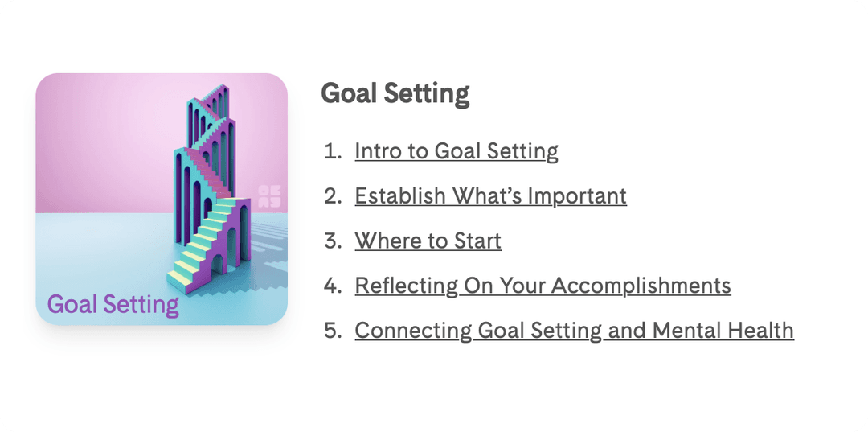Click the small logo watermark on the thumbnail

[x=269, y=197]
